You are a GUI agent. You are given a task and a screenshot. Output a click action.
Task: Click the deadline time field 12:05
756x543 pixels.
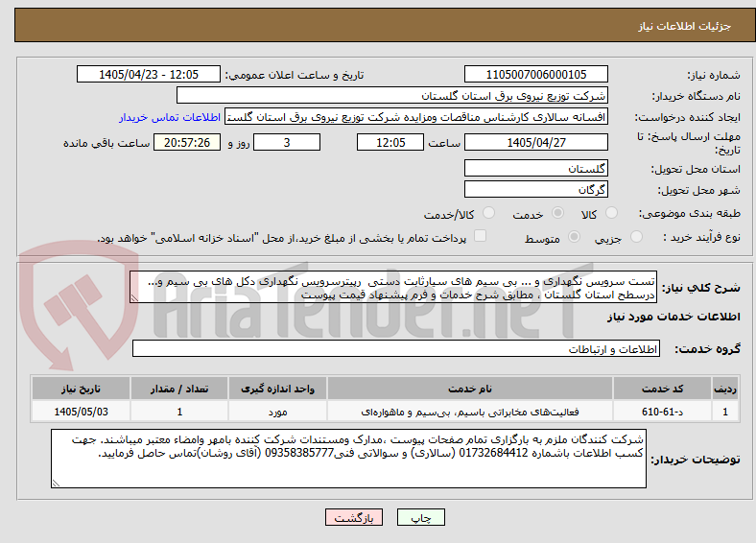click(390, 142)
